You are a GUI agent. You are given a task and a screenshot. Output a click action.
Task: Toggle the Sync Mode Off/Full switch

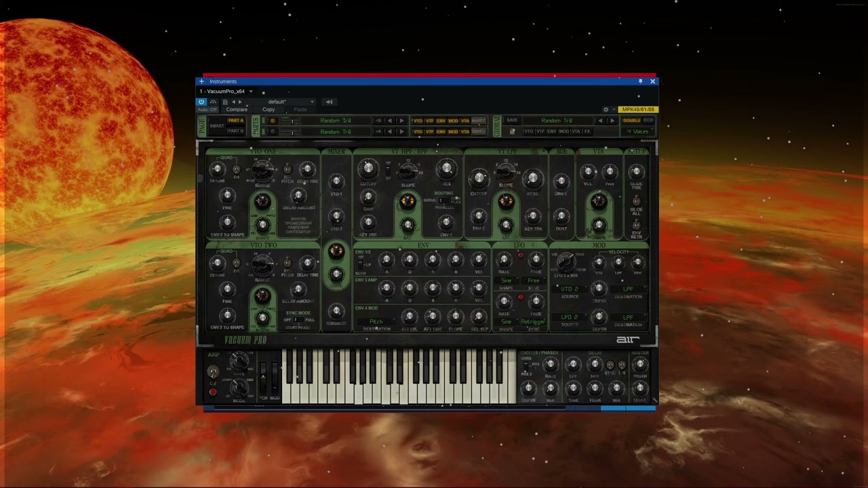tap(298, 320)
